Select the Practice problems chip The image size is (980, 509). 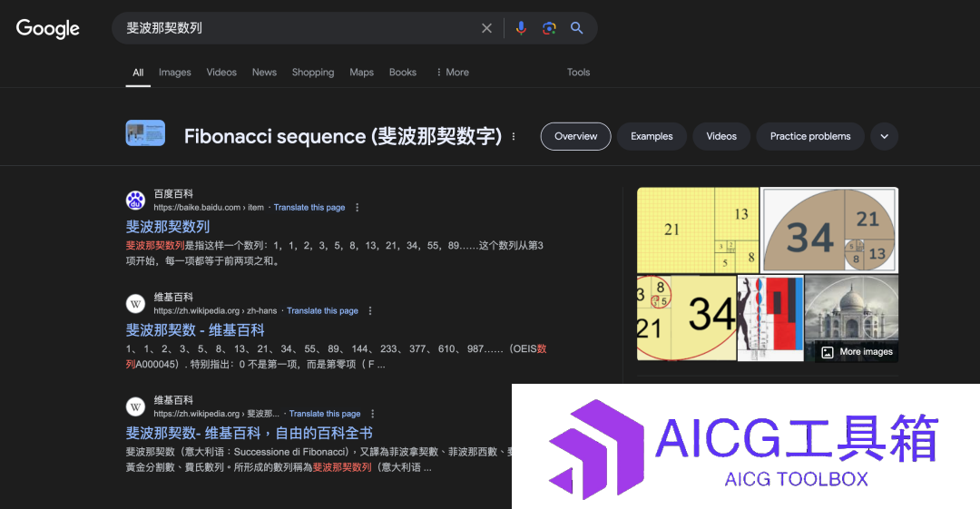[x=810, y=136]
